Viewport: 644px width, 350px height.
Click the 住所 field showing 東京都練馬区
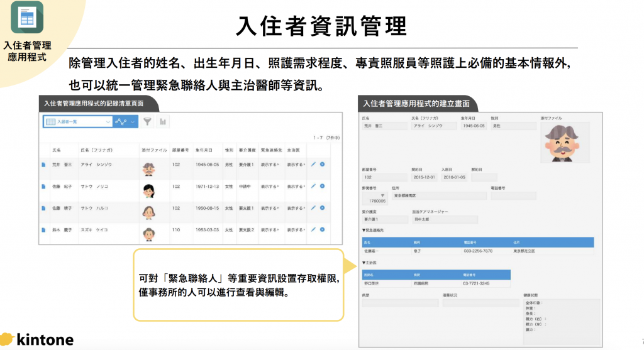click(x=438, y=195)
